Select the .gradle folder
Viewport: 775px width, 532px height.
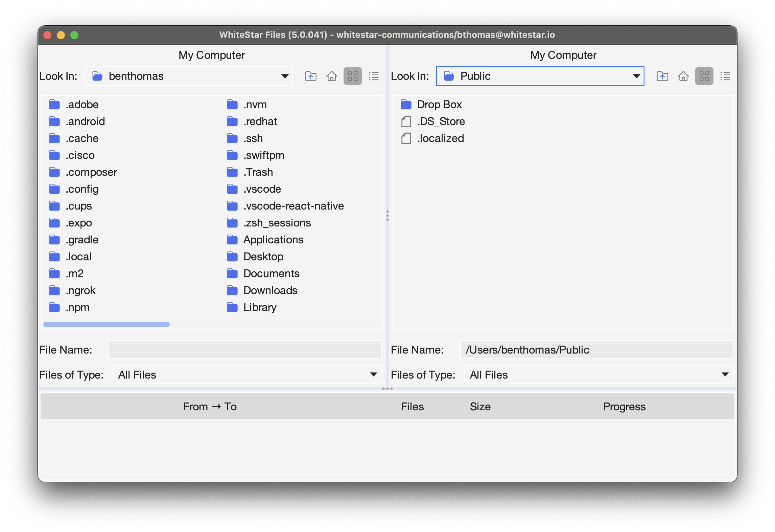[74, 240]
